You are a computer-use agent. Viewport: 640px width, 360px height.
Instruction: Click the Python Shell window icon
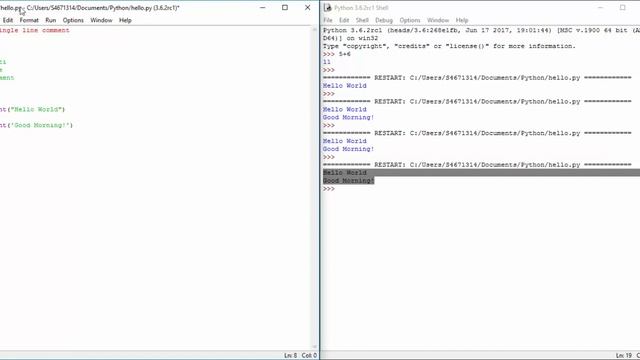(327, 8)
